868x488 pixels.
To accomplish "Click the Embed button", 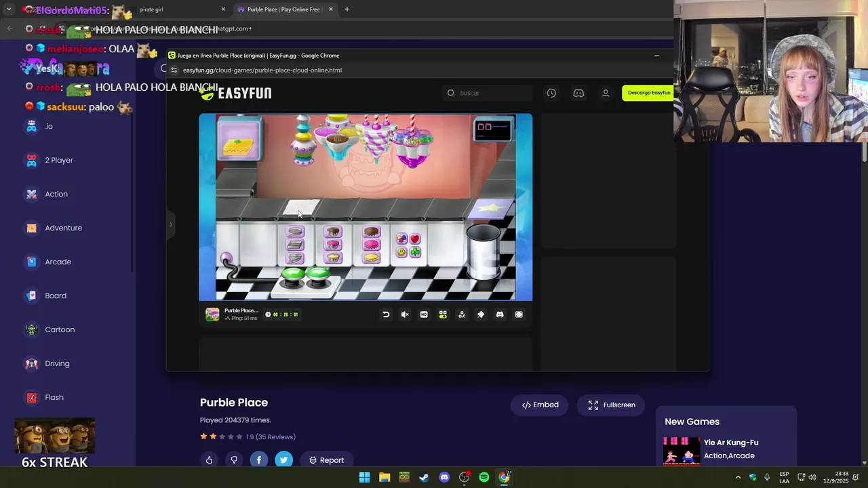I will pos(540,405).
